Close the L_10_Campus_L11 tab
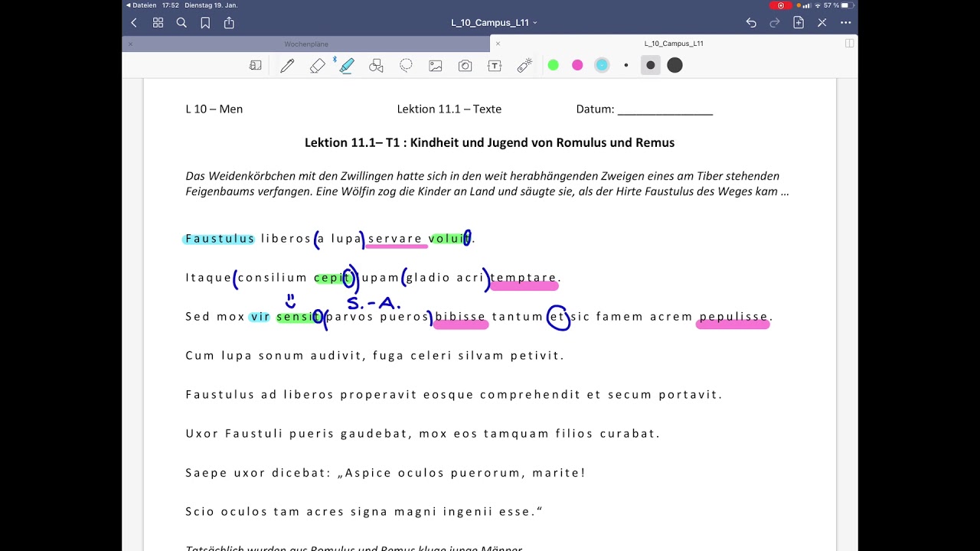This screenshot has height=551, width=980. point(498,44)
